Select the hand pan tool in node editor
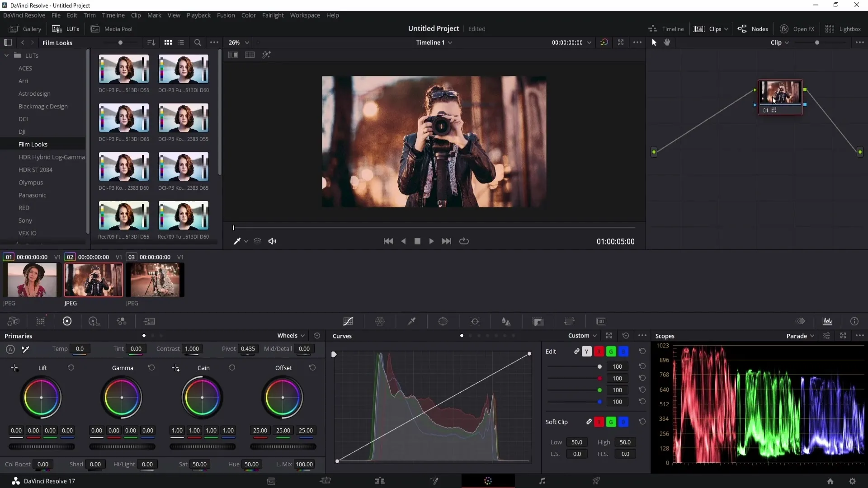 [x=667, y=42]
